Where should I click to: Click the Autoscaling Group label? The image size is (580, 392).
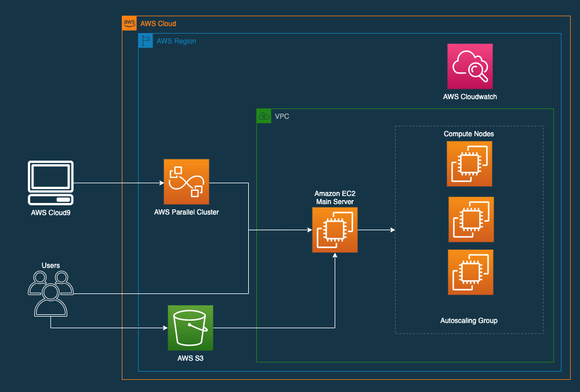pos(469,321)
